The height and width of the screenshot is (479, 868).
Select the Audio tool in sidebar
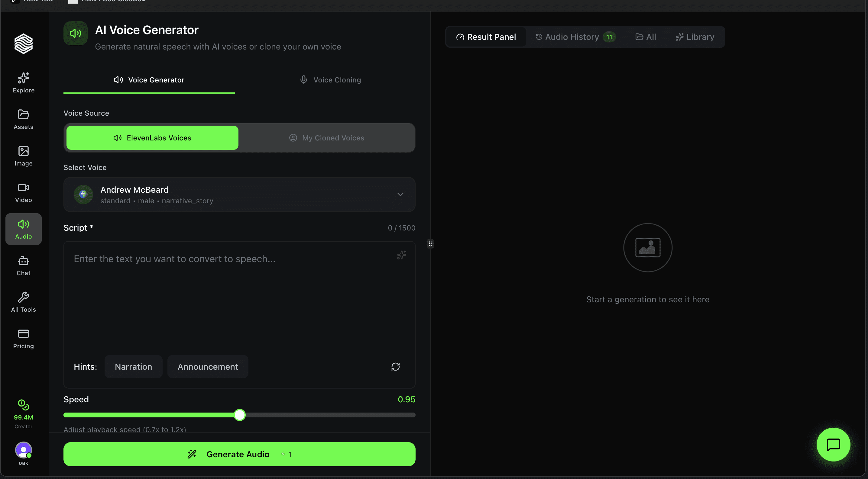point(23,229)
